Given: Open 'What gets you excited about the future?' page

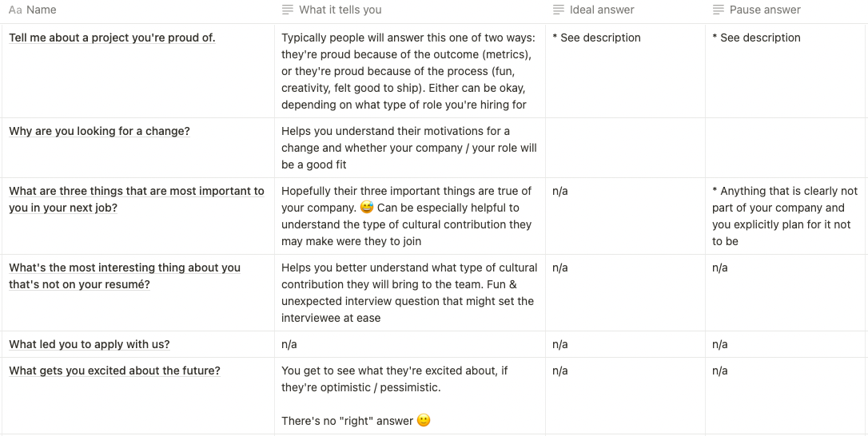Looking at the screenshot, I should pos(114,371).
